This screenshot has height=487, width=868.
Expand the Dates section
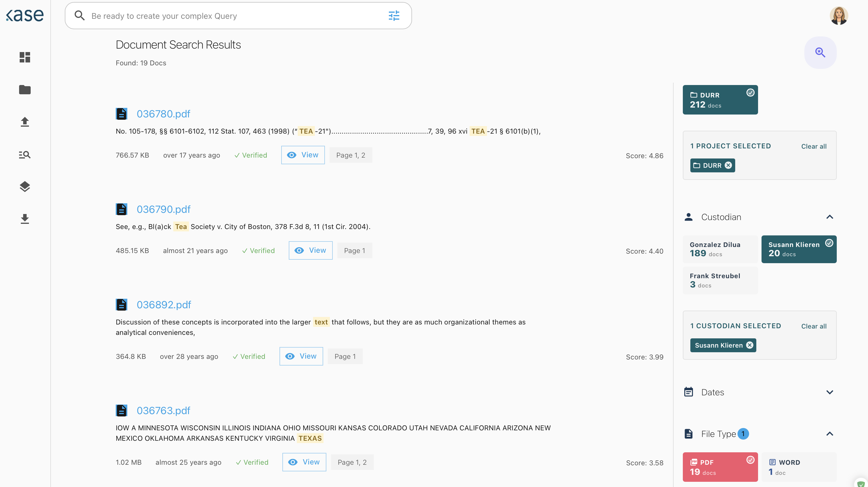click(x=829, y=392)
